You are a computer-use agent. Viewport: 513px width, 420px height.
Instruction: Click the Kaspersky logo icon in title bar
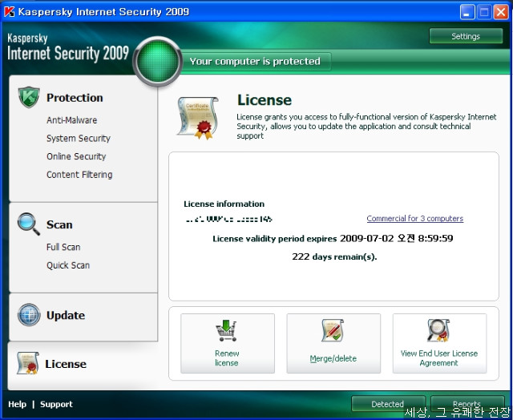(9, 12)
